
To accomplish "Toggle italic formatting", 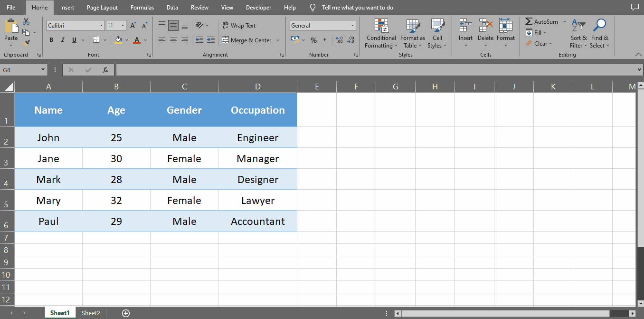I will point(62,40).
